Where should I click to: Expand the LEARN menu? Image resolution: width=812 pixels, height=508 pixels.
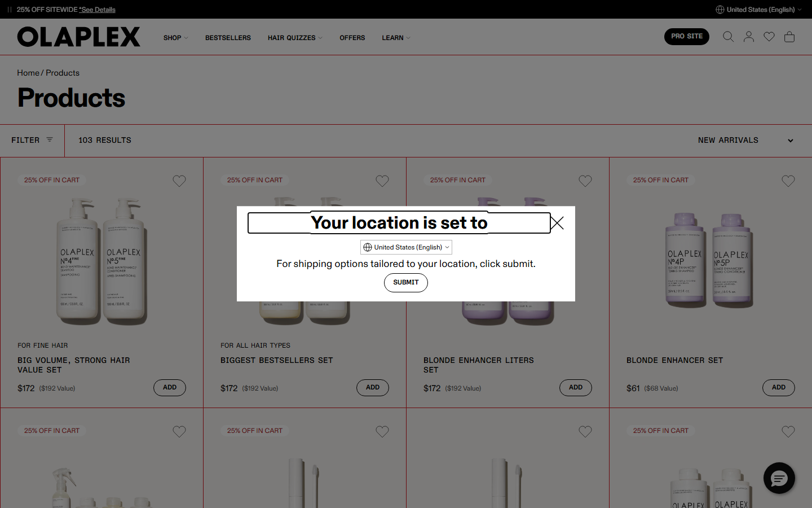(x=396, y=38)
